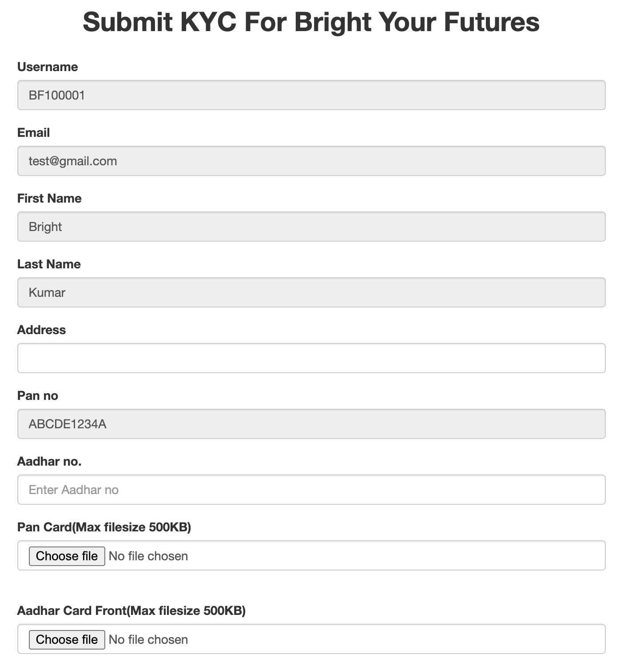Click No file chosen text under Pan Card
Screen dimensions: 644x670
pyautogui.click(x=148, y=556)
